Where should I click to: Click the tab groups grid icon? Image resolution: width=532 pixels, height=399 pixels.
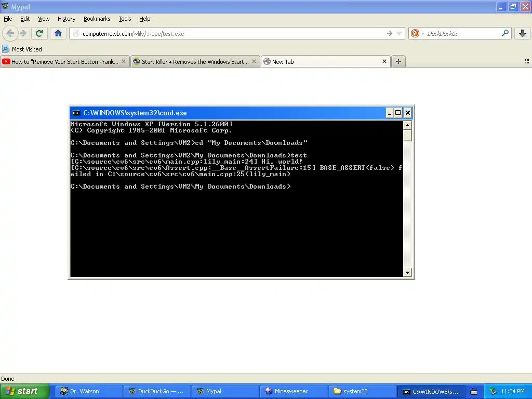click(527, 61)
